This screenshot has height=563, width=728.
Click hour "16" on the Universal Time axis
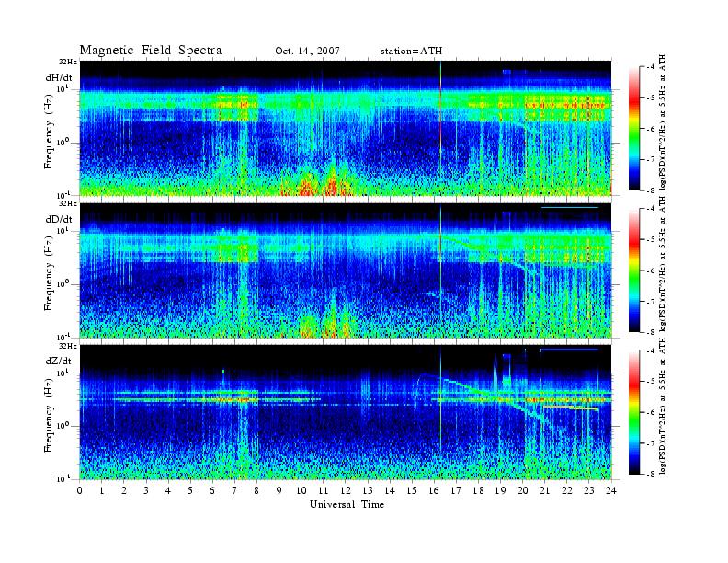click(435, 490)
